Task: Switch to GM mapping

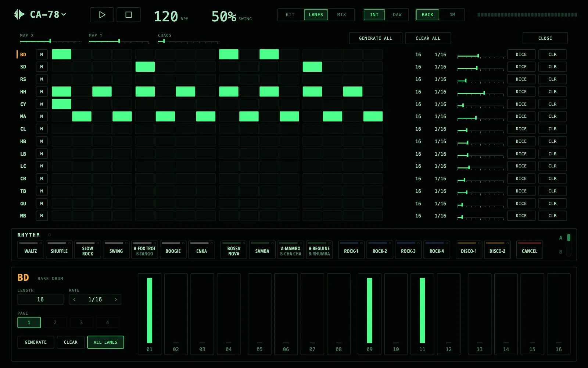Action: click(x=452, y=15)
